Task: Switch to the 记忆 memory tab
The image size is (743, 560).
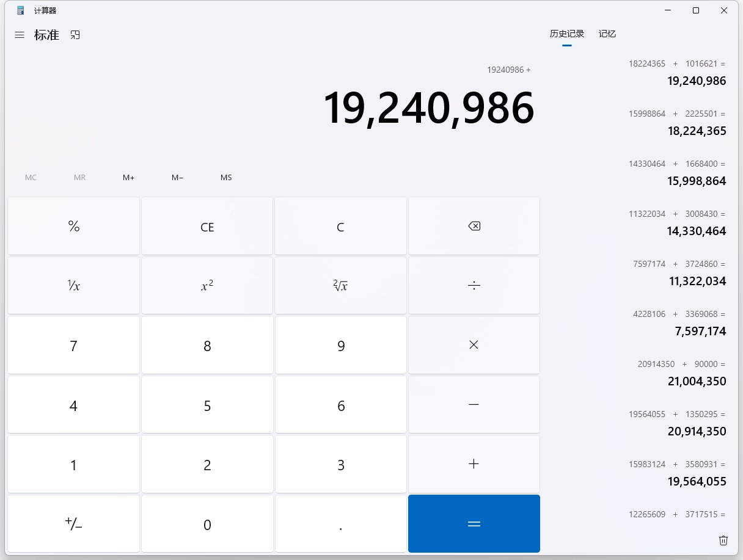Action: tap(607, 34)
